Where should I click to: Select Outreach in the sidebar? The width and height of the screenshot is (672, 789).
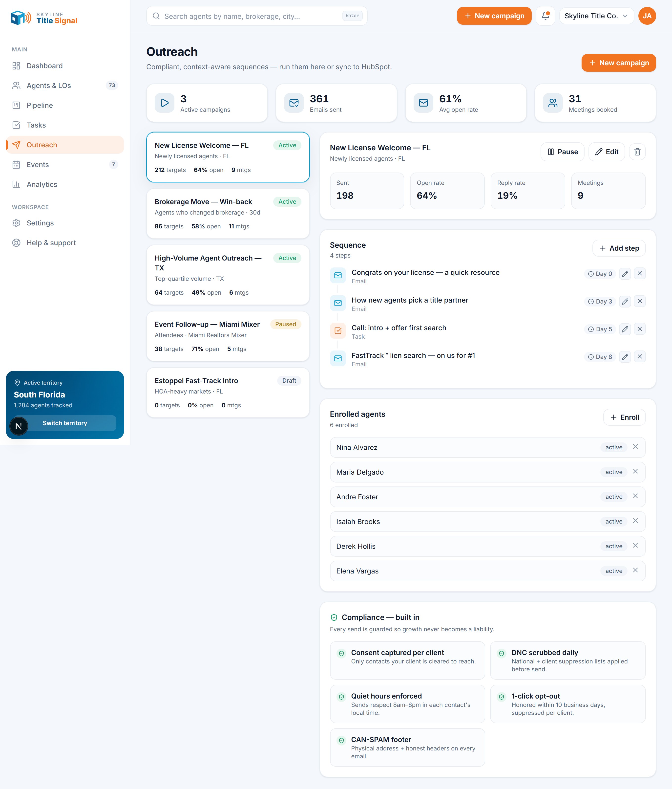coord(65,145)
